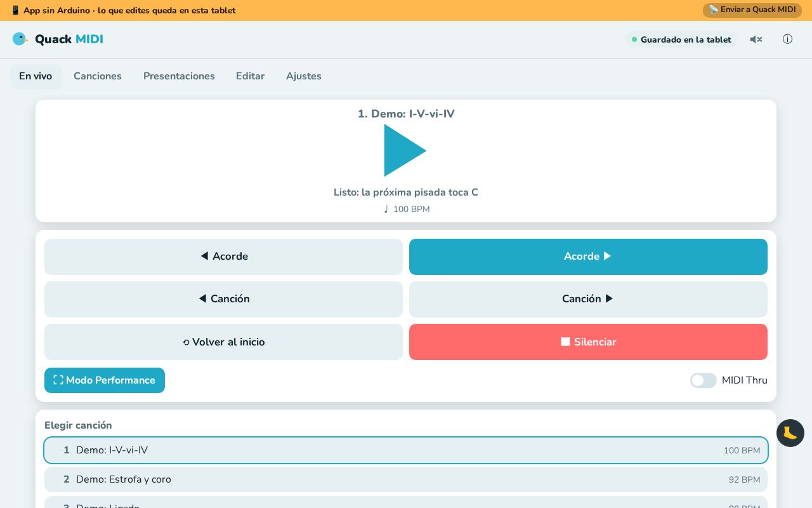Click the 100 BPM tempo under play
Viewport: 812px width, 508px height.
[x=406, y=210]
